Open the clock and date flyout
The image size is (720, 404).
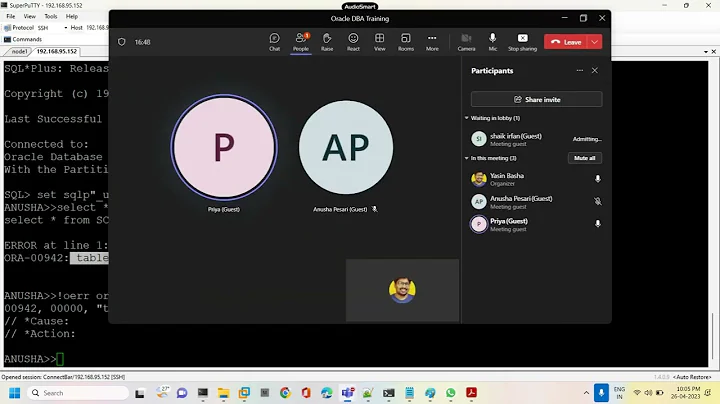click(688, 393)
